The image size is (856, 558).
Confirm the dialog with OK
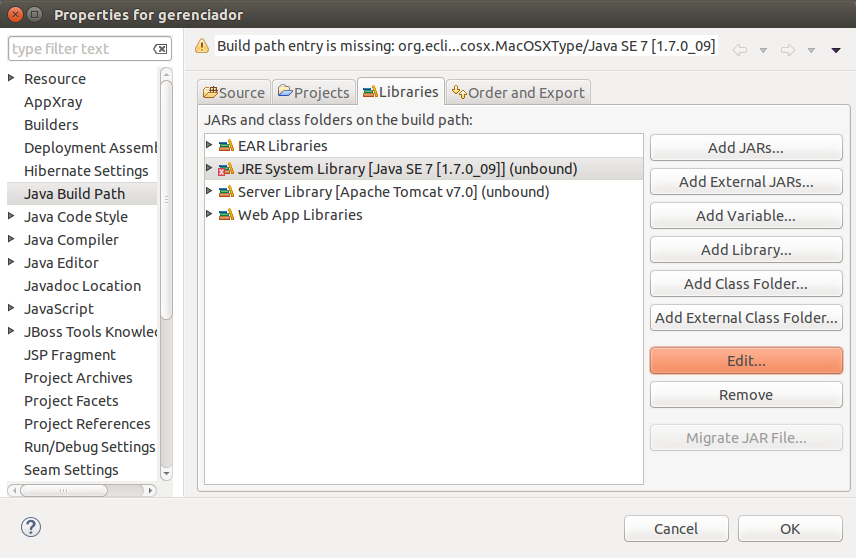[x=790, y=529]
